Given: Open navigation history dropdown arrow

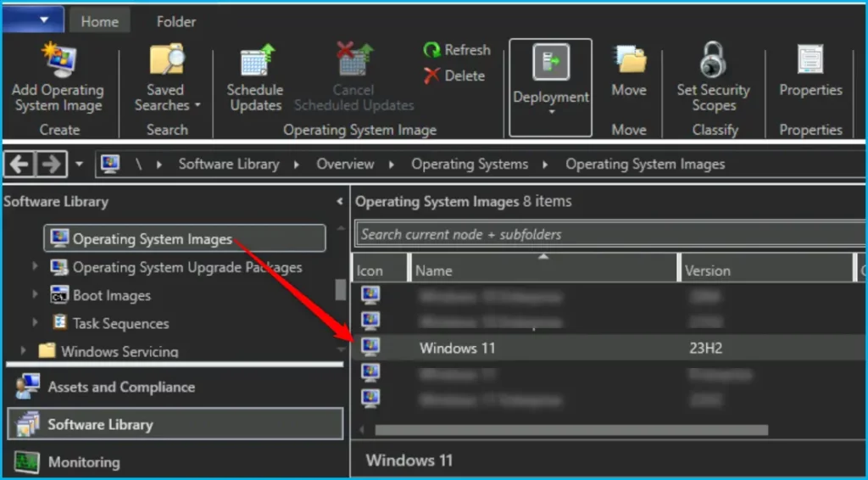Looking at the screenshot, I should 79,164.
